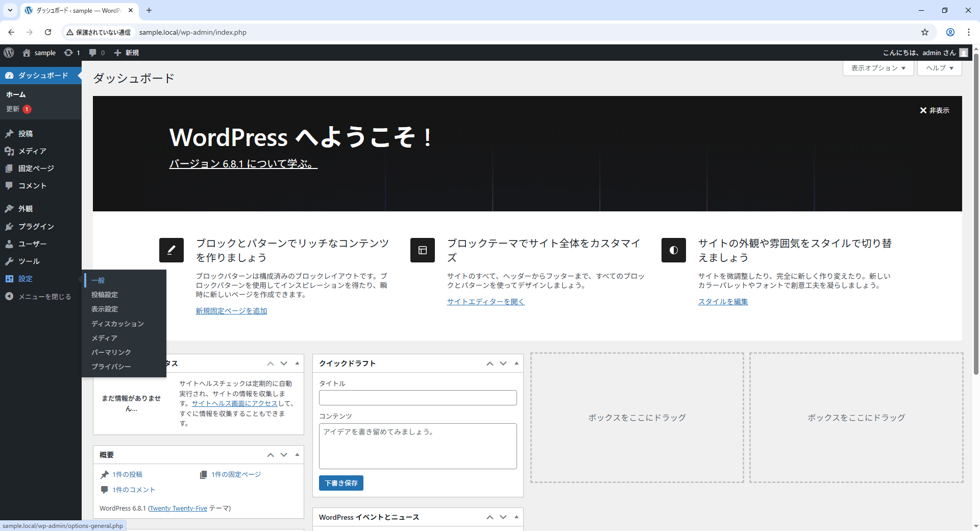The width and height of the screenshot is (980, 531).
Task: Open 投稿 pin icon in sidebar
Action: point(9,134)
